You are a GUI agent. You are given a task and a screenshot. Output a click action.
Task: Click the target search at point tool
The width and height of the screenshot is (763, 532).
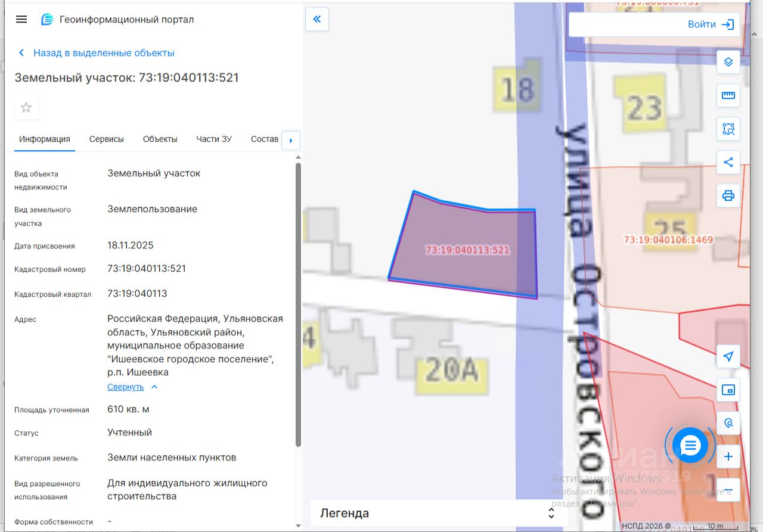[728, 423]
